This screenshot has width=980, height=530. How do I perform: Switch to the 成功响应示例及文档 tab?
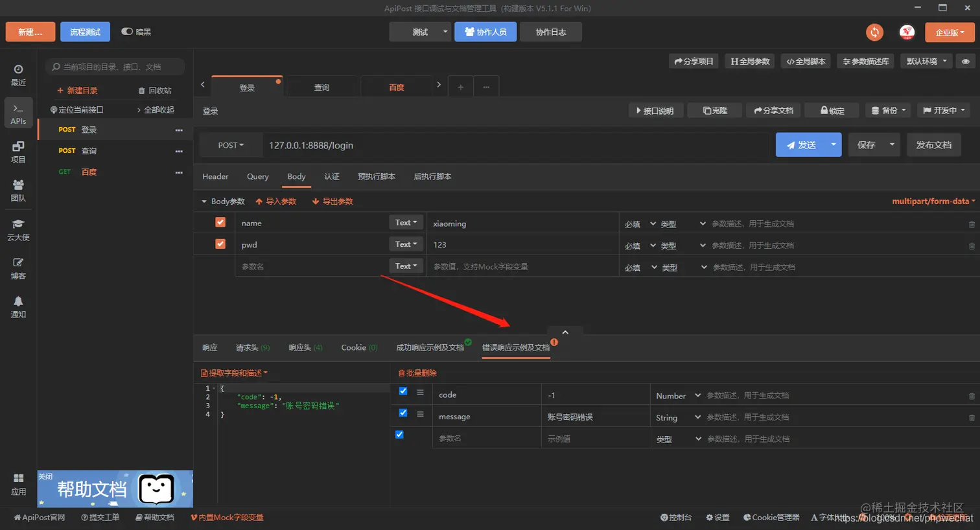pos(430,348)
